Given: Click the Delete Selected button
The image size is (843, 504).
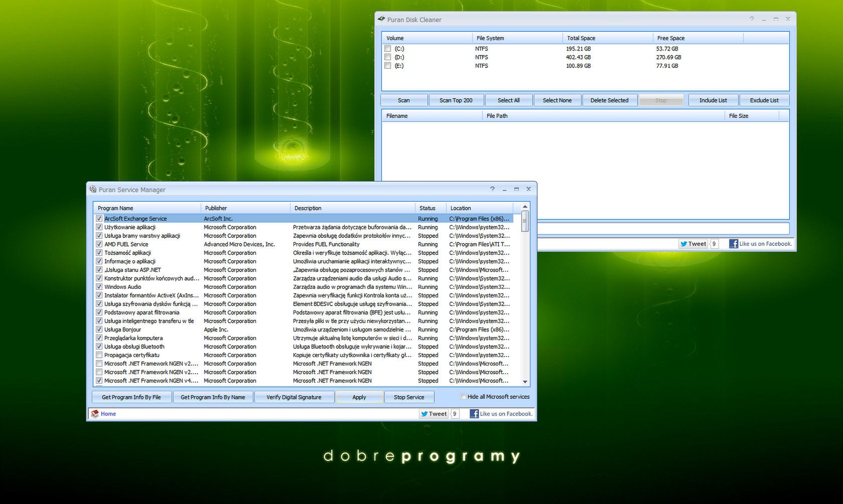Looking at the screenshot, I should click(609, 100).
